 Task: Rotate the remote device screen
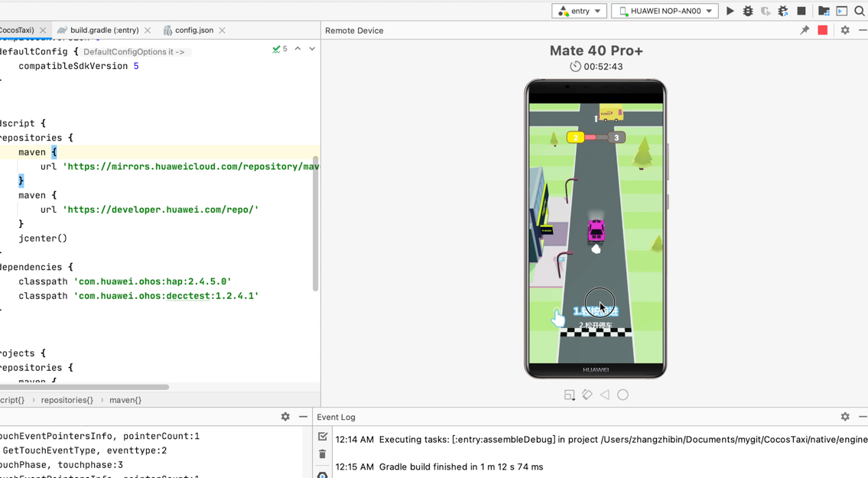coord(587,395)
